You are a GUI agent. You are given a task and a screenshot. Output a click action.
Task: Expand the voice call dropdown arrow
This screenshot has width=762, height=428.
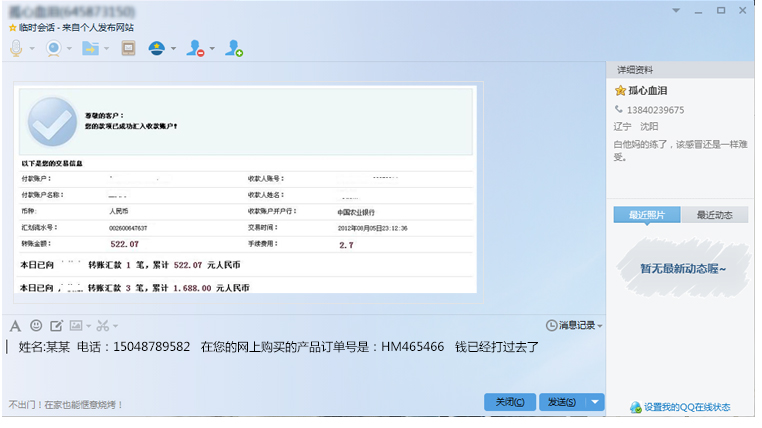(32, 49)
